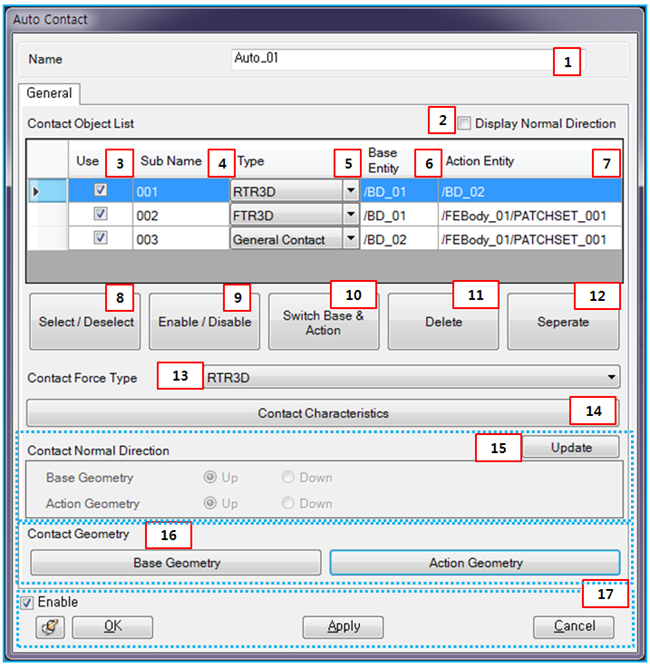Select Sub Name cell 002
This screenshot has height=667, width=650.
(x=181, y=215)
